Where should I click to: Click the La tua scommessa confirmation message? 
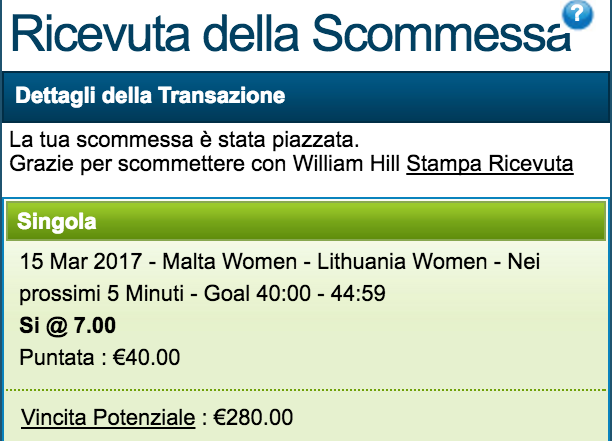[184, 140]
